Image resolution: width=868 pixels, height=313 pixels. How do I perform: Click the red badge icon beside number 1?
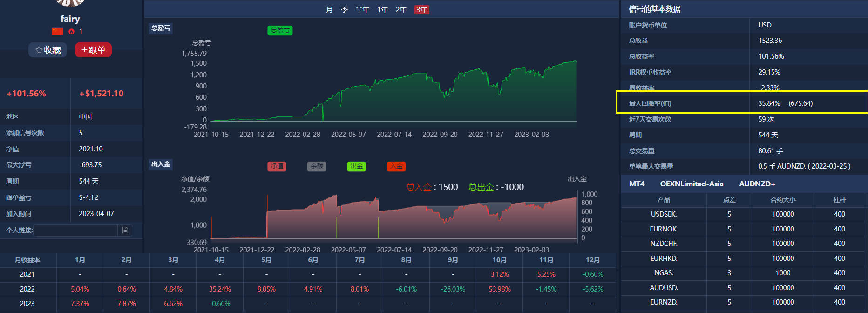coord(71,31)
